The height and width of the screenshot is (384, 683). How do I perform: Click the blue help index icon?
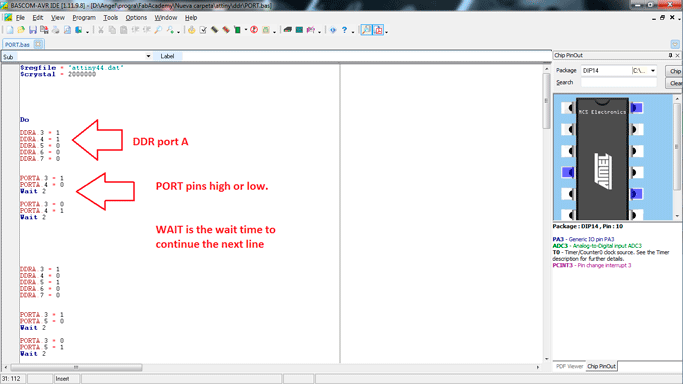click(x=333, y=30)
